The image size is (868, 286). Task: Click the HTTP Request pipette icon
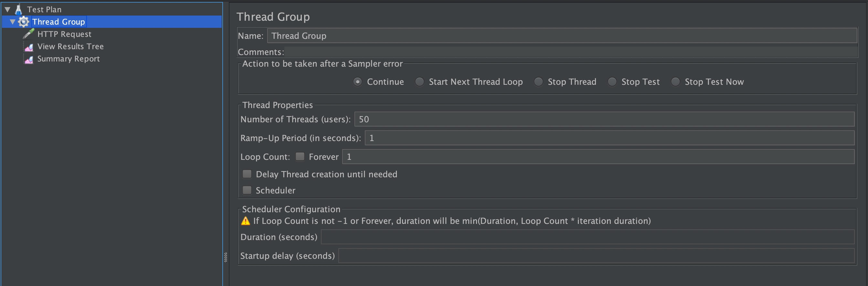[29, 34]
